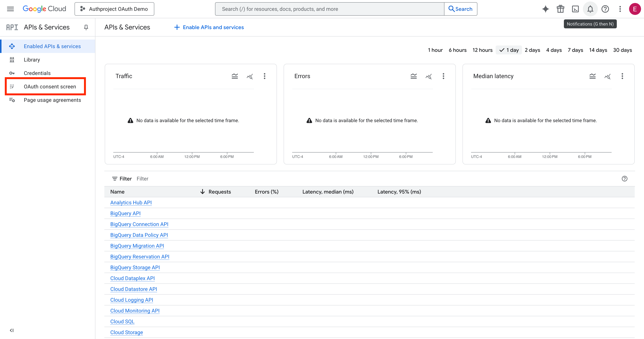Sort table by Name column
The width and height of the screenshot is (644, 339).
tap(117, 192)
